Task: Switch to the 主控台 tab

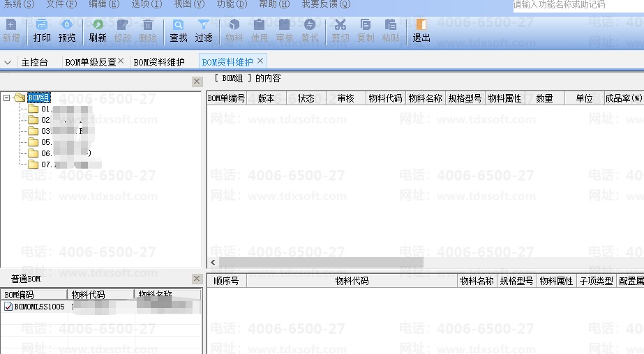Action: coord(34,63)
